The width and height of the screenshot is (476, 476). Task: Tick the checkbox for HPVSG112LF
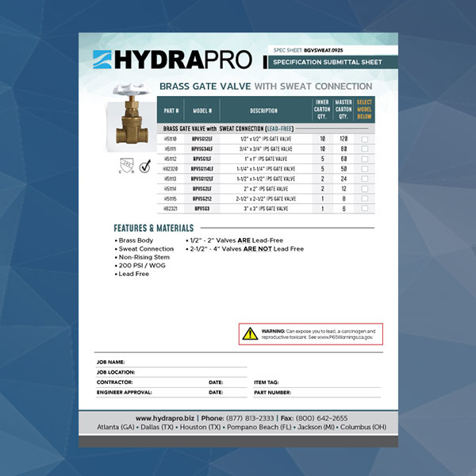pyautogui.click(x=365, y=178)
